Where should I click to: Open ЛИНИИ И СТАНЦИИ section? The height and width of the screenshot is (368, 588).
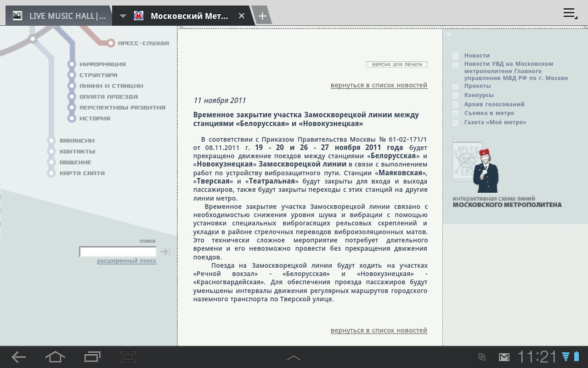click(x=111, y=86)
